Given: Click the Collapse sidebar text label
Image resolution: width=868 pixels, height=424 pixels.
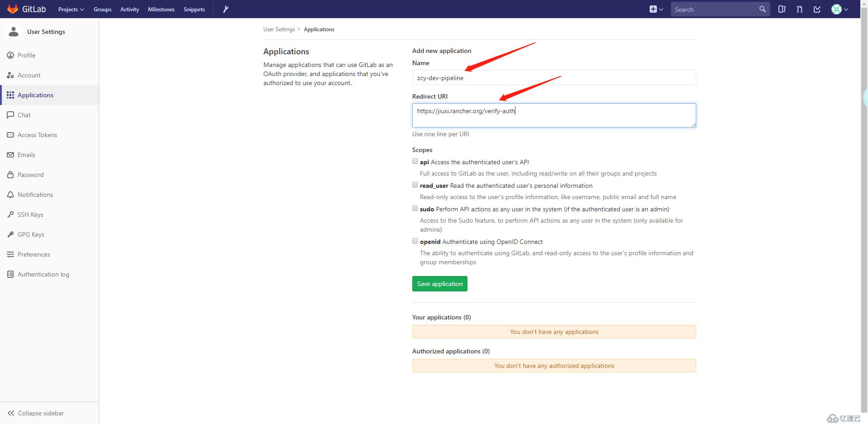Looking at the screenshot, I should pos(41,413).
